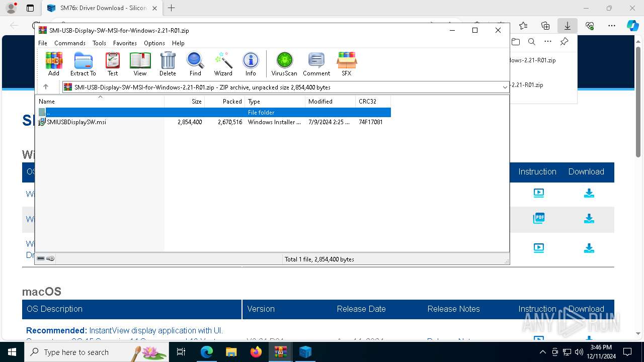
Task: Open the Comment tool
Action: [316, 64]
